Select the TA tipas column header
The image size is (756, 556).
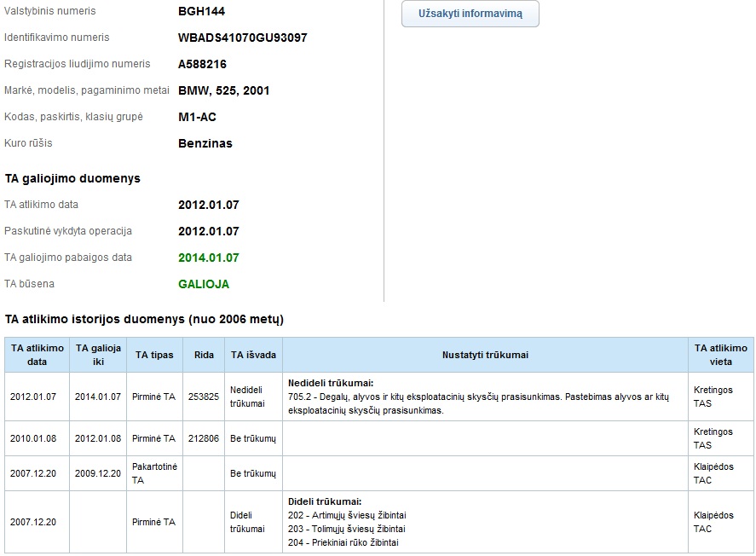click(x=154, y=355)
